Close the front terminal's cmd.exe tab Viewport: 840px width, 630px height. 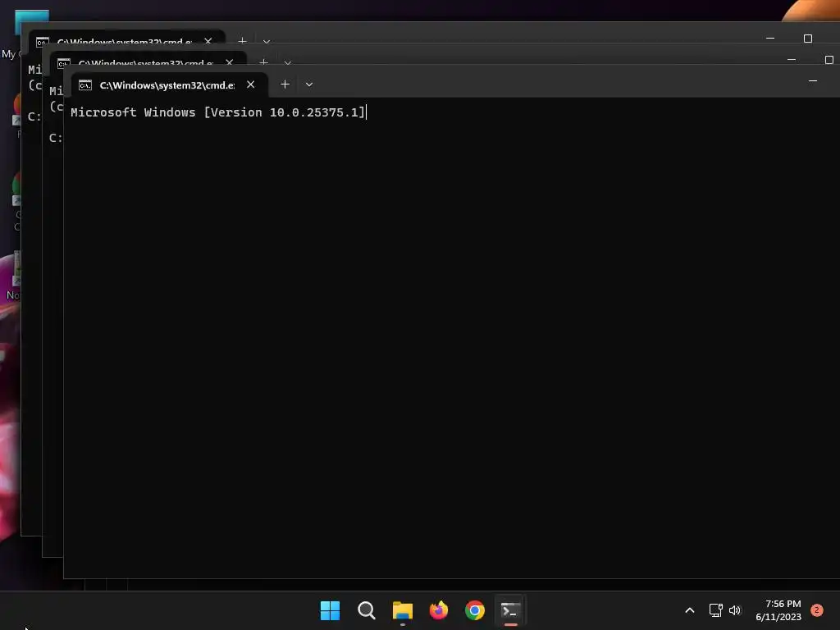click(x=251, y=84)
